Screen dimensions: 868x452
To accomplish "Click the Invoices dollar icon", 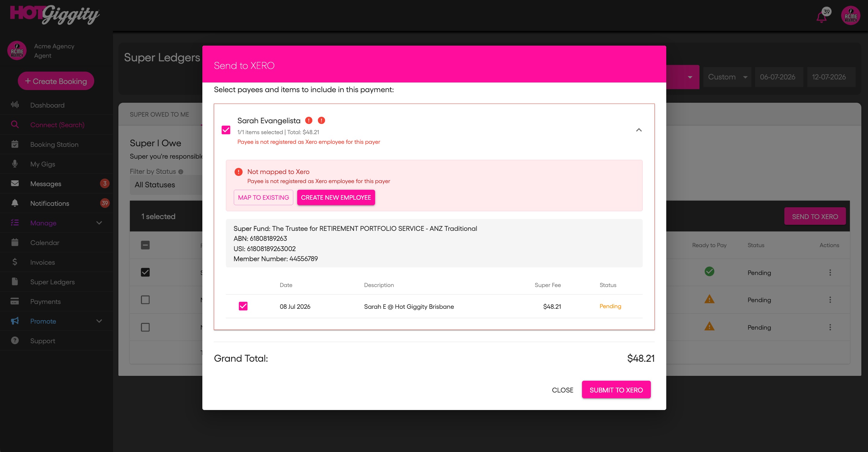I will point(15,262).
